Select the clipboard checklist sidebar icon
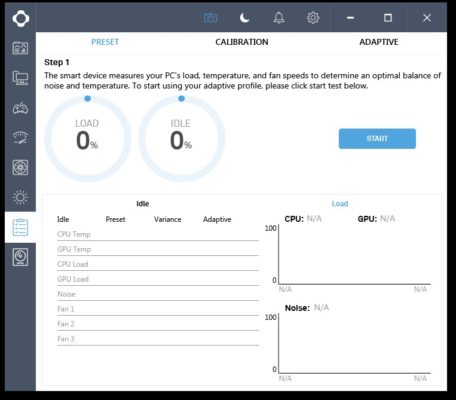Viewport: 456px width, 400px height. (20, 227)
